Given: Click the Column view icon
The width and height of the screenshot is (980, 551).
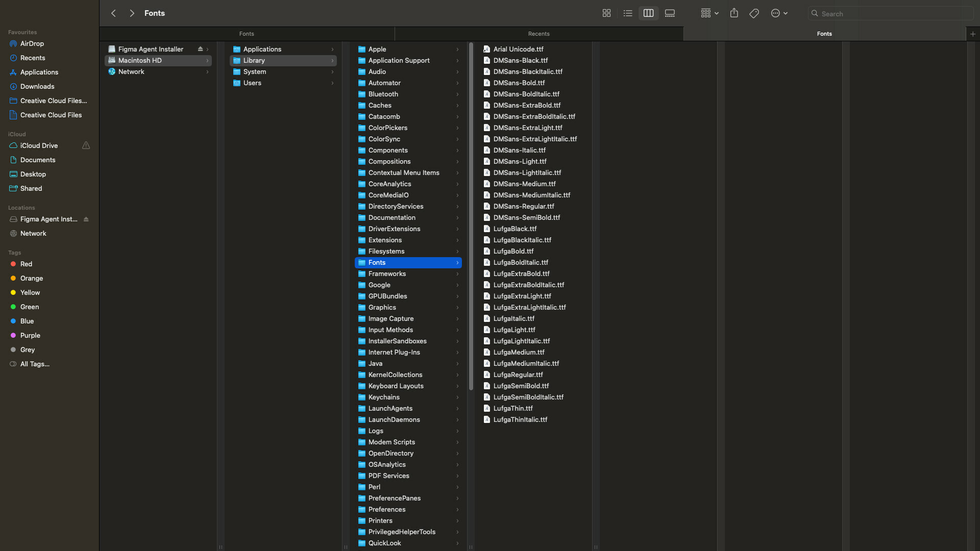Looking at the screenshot, I should click(x=648, y=13).
